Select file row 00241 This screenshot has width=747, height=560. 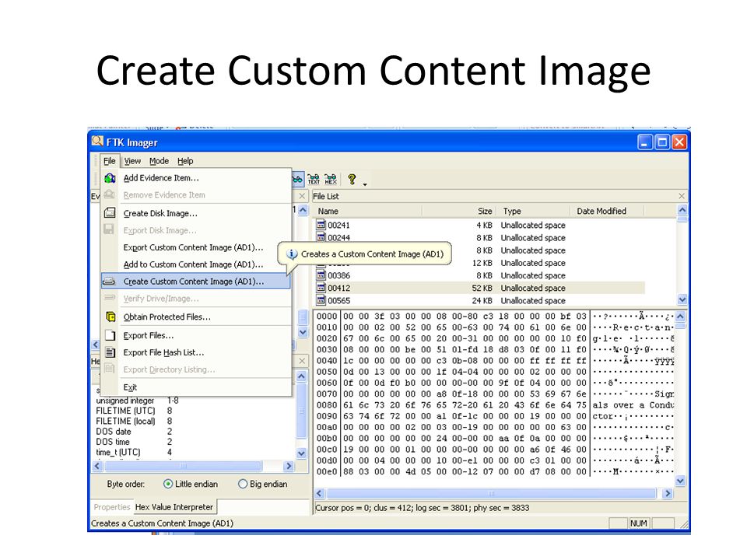point(479,225)
